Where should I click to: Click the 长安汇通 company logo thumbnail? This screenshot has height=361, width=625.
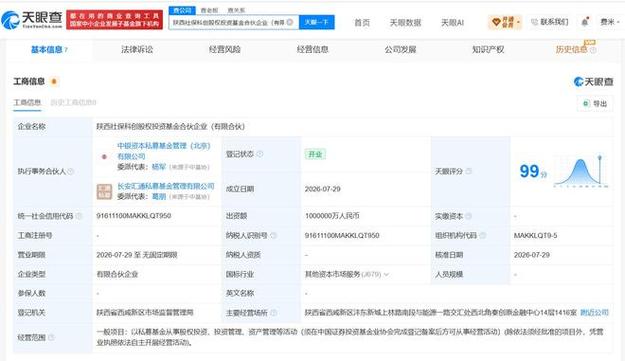104,191
